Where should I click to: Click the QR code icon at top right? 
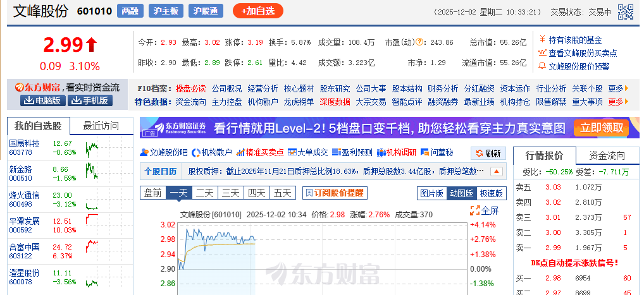pyautogui.click(x=626, y=12)
